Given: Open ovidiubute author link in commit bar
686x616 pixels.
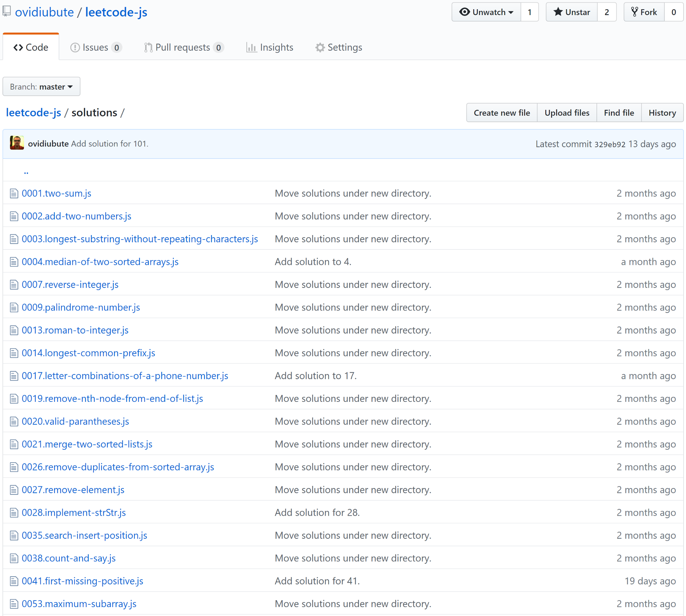Looking at the screenshot, I should click(48, 144).
